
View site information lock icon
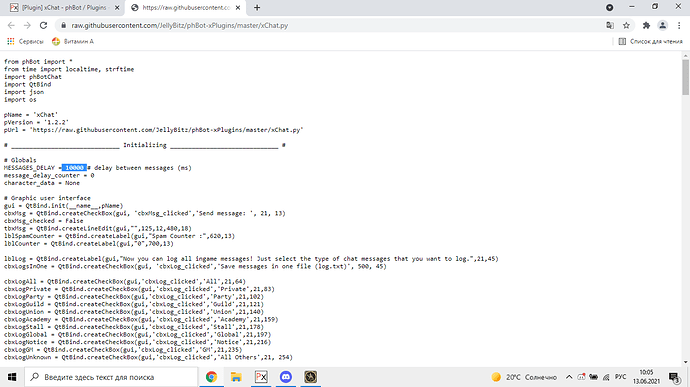(63, 26)
